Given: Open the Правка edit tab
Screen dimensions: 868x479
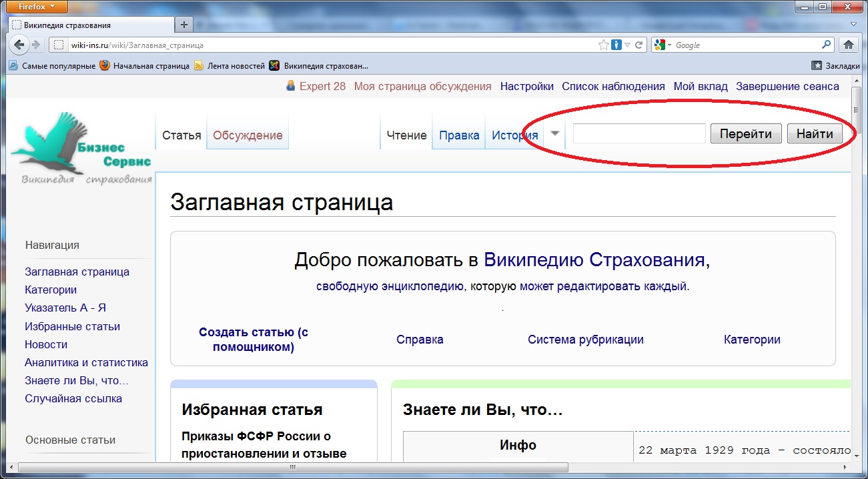Looking at the screenshot, I should (x=459, y=135).
